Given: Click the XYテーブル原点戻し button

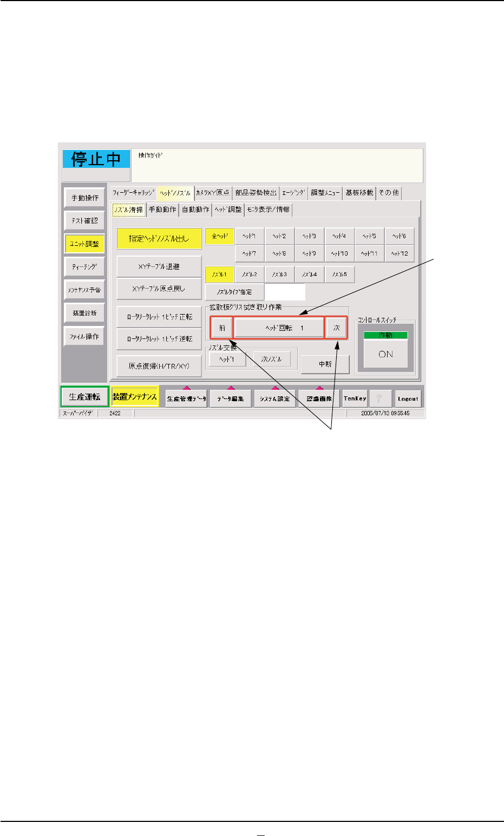Looking at the screenshot, I should (159, 289).
